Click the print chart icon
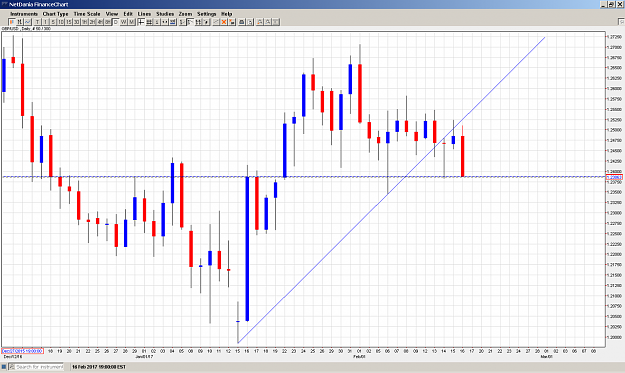The image size is (625, 373). 242,22
